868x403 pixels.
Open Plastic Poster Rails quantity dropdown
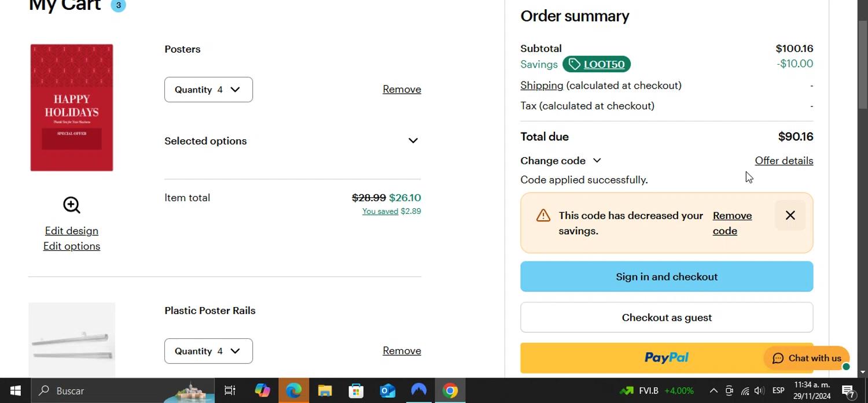coord(208,351)
